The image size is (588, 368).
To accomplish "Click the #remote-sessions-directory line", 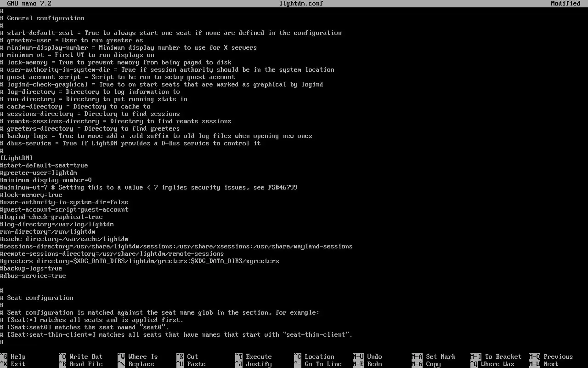I will pos(112,253).
